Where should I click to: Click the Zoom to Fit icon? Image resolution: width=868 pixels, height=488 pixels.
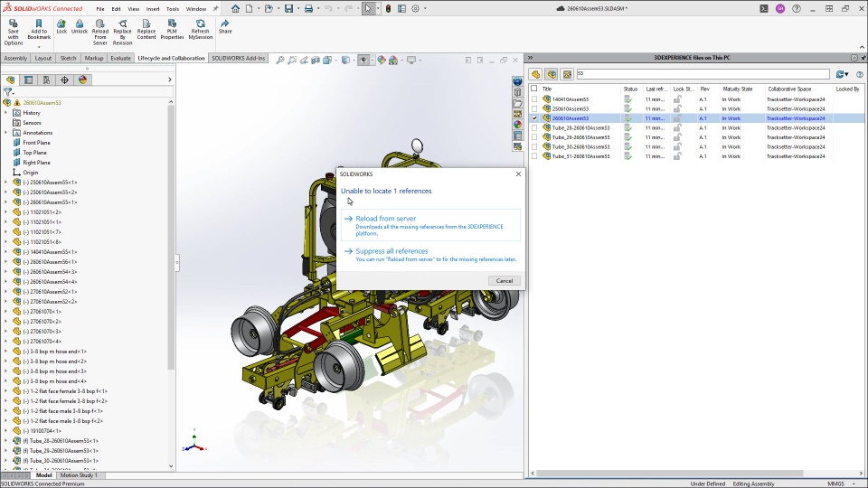(x=280, y=60)
